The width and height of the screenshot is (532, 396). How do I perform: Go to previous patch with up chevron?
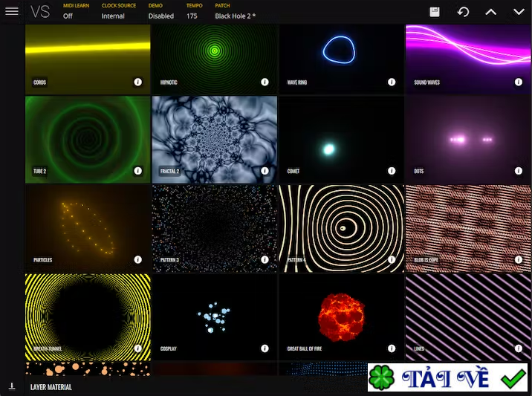point(490,12)
